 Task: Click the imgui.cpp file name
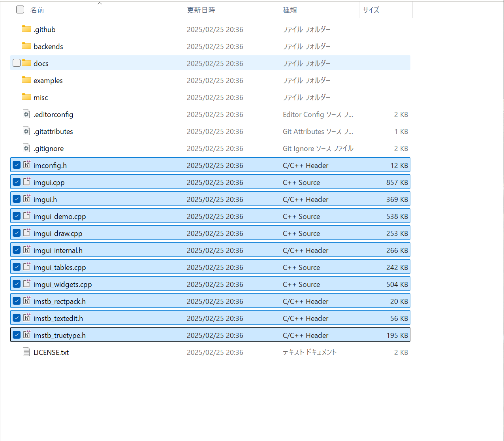[49, 183]
